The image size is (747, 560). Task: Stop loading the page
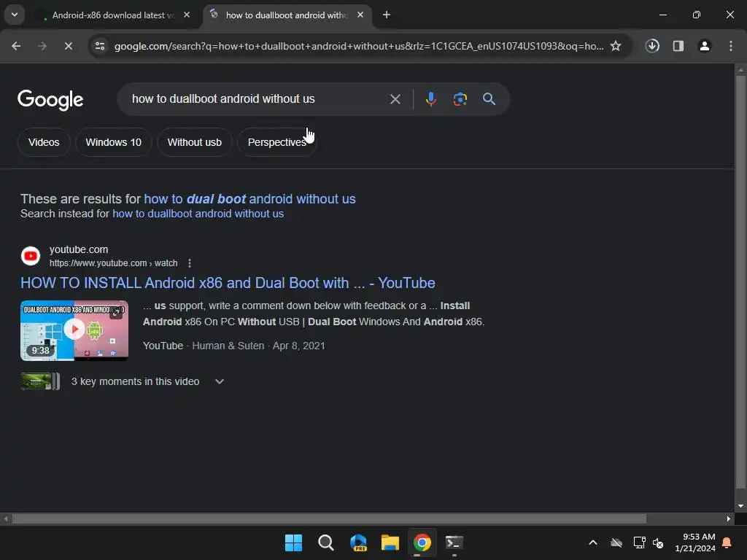tap(68, 46)
